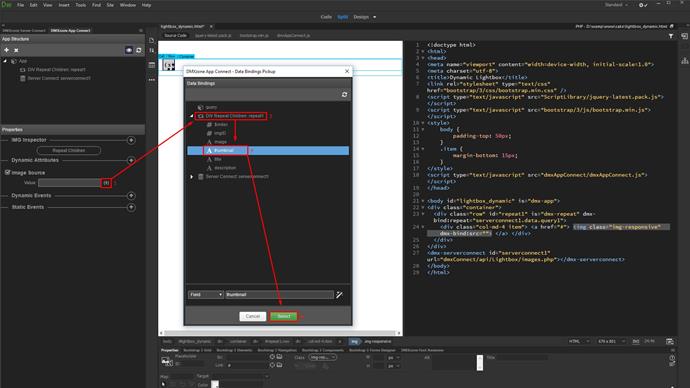Open the more options ellipsis in the vertical toolbar
This screenshot has width=690, height=388.
click(x=152, y=80)
